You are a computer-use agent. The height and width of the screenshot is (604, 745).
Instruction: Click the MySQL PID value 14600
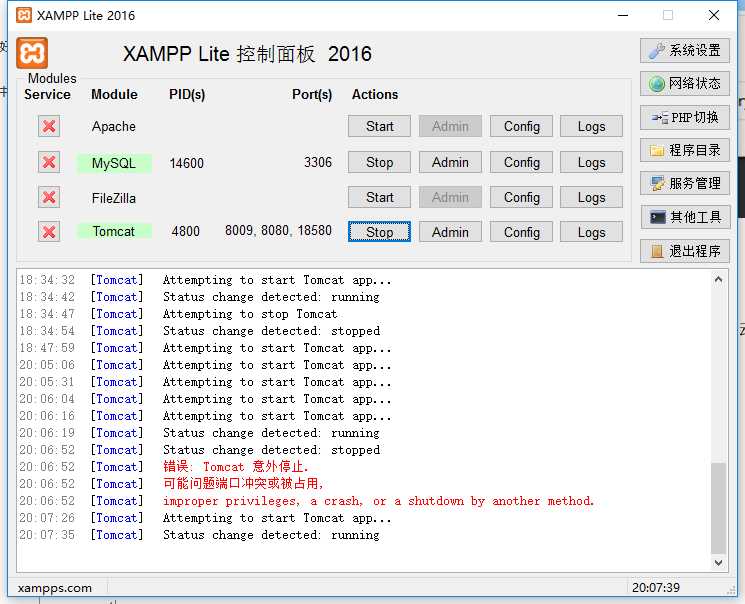186,163
